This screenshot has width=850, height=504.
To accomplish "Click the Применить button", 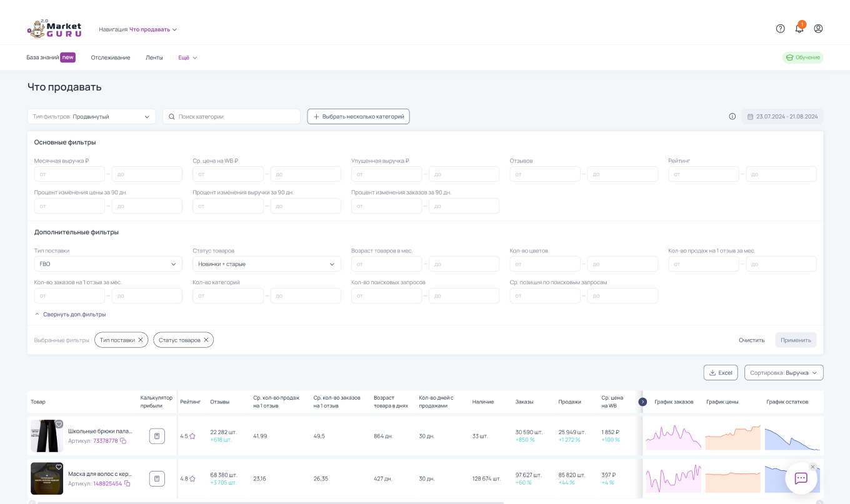I will tap(796, 340).
